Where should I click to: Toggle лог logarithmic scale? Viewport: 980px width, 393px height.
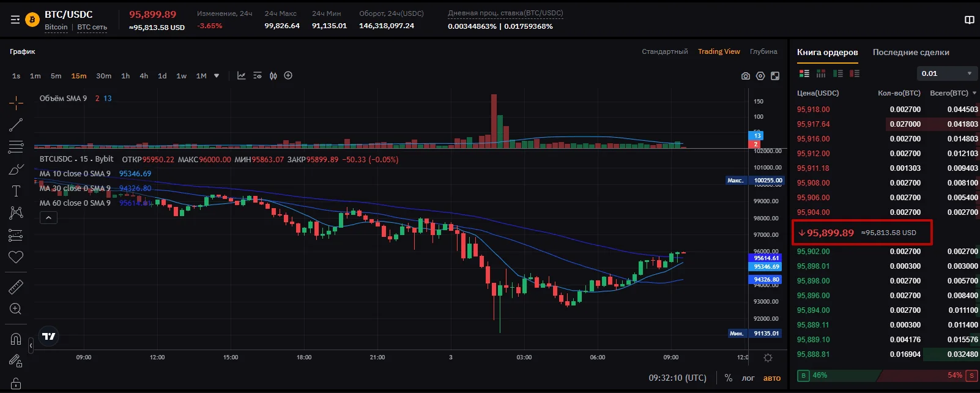[x=748, y=378]
